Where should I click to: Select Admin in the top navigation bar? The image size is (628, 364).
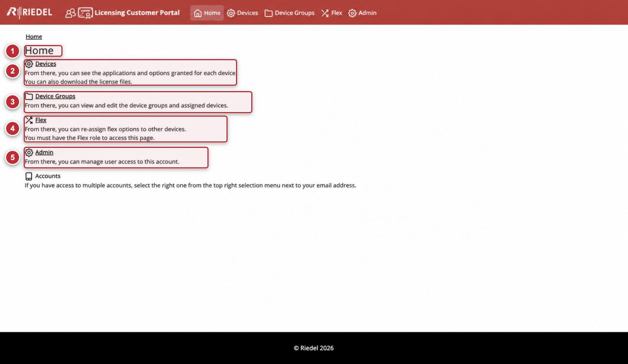coord(363,13)
